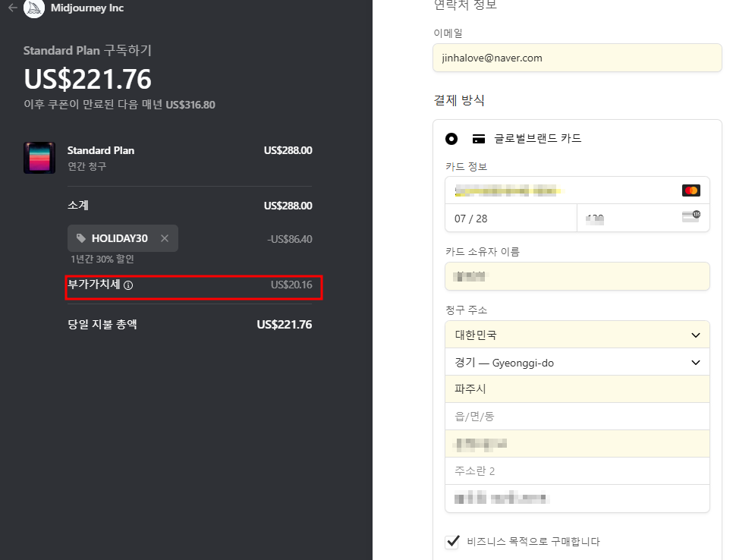Click the CVC card hint icon

[691, 216]
